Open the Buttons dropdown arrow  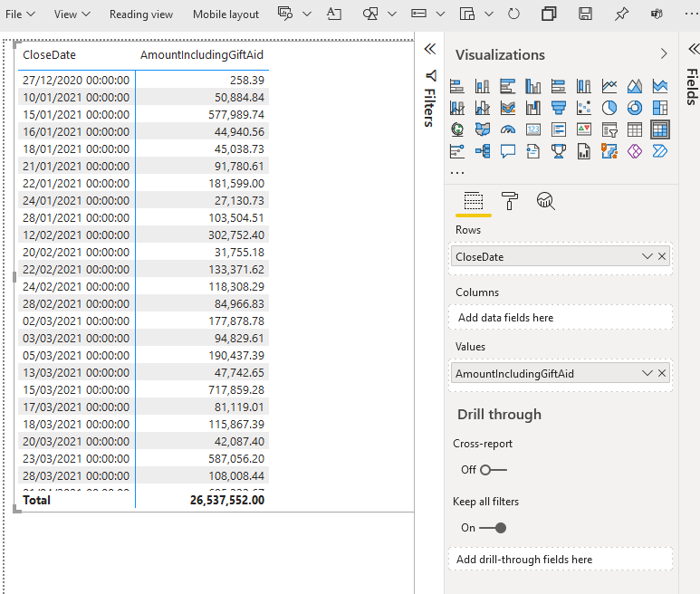440,14
